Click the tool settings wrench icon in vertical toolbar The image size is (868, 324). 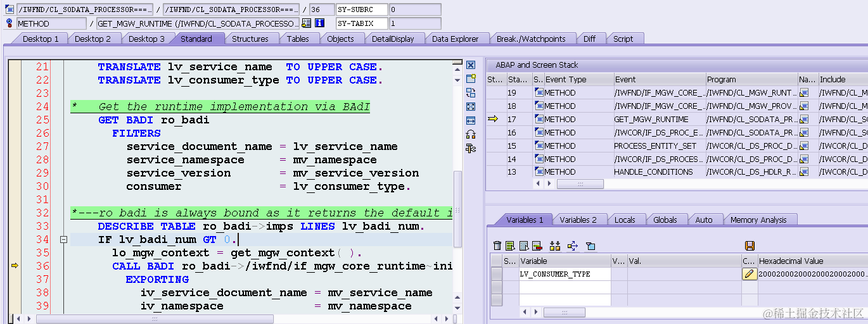(x=471, y=148)
